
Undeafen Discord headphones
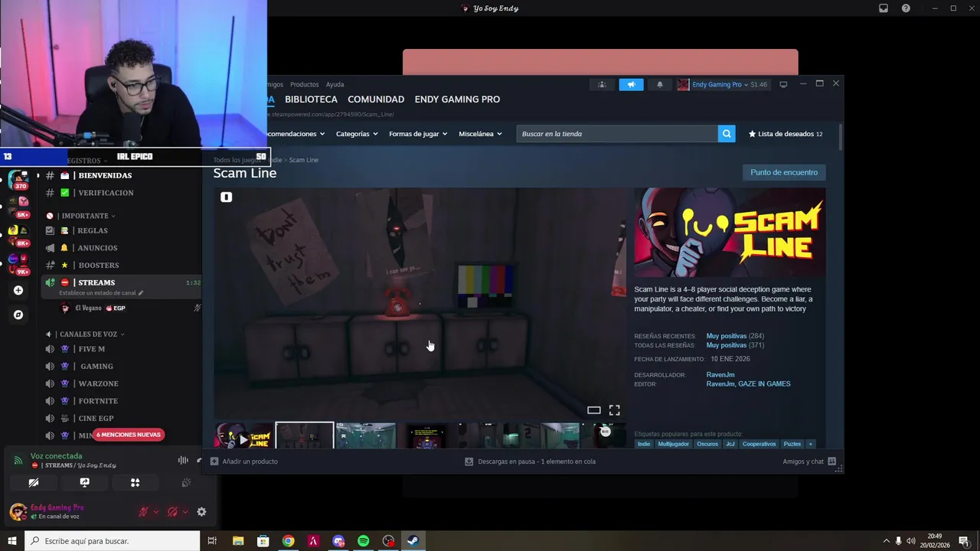pos(172,512)
